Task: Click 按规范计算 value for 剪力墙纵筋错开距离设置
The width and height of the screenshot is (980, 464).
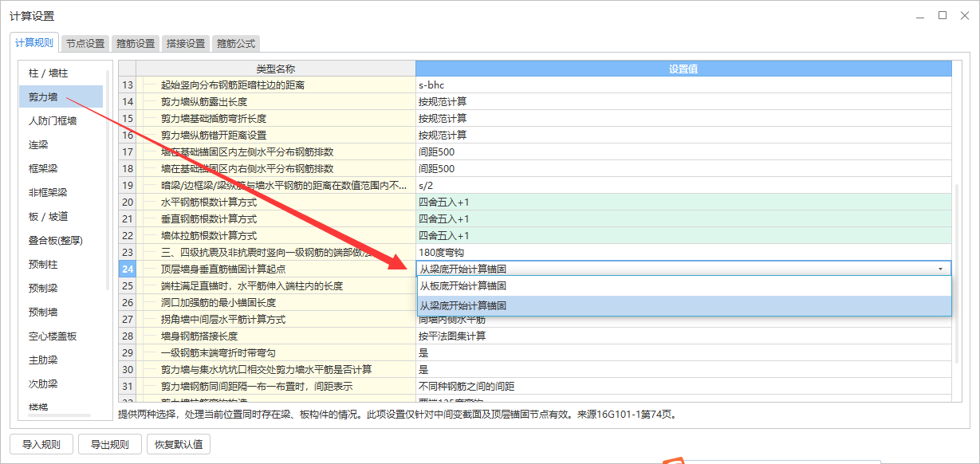Action: click(683, 135)
